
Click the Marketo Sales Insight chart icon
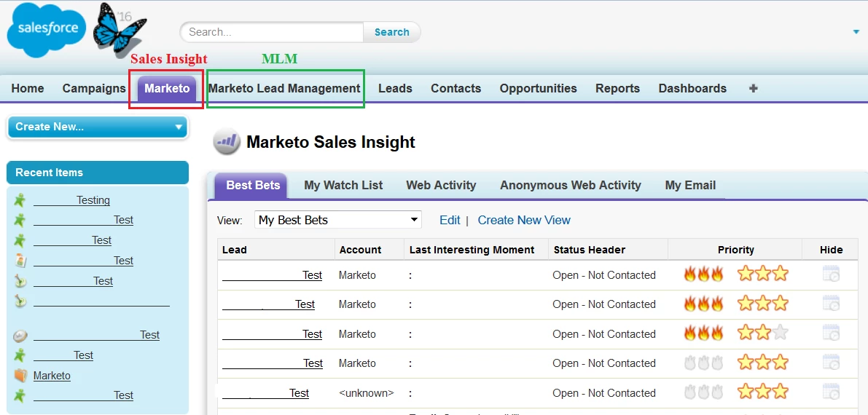[227, 142]
